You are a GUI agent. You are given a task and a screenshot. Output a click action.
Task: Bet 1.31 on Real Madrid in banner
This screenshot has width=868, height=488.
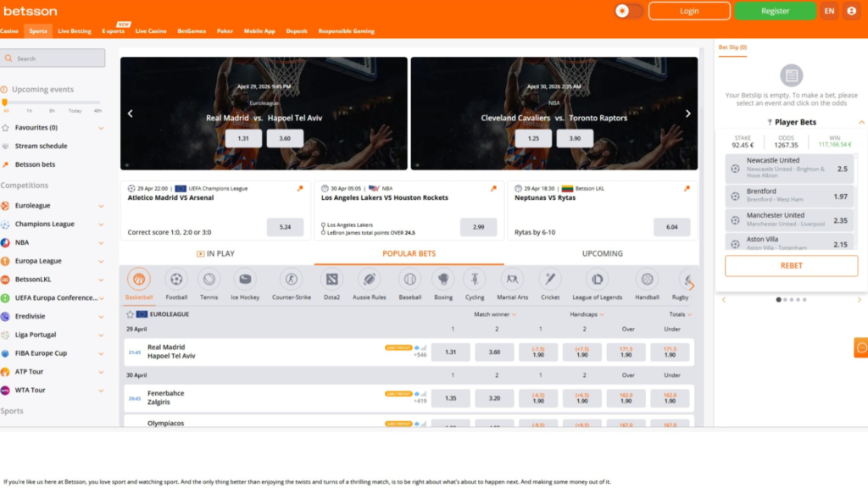(243, 138)
